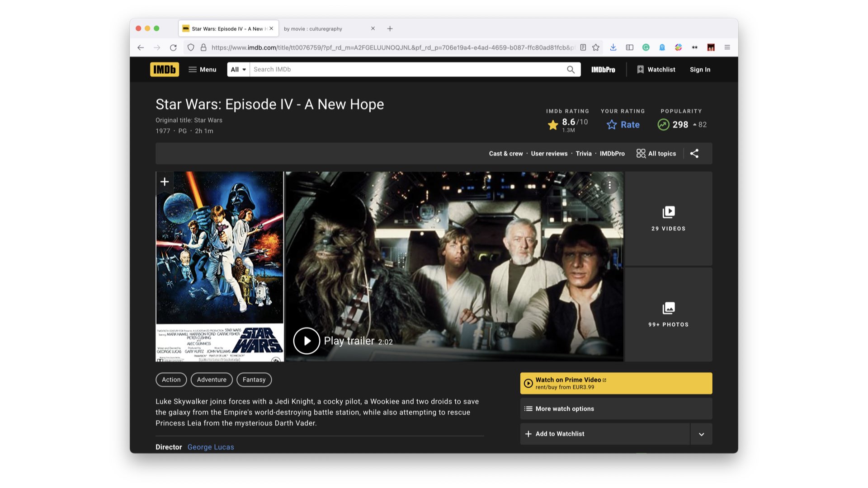Open IMDbPro from the header
Screen dimensions: 868x488
[x=603, y=69]
